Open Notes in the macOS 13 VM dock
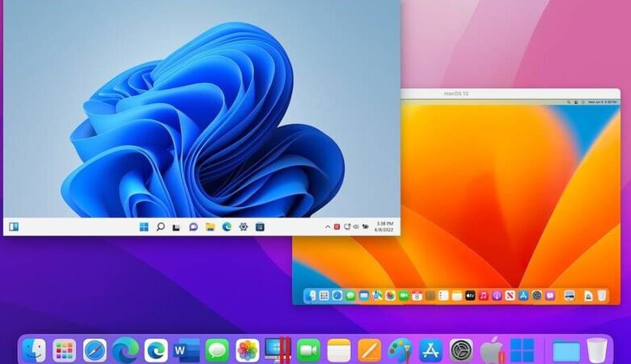Screen dimensions: 631x364 [x=457, y=295]
